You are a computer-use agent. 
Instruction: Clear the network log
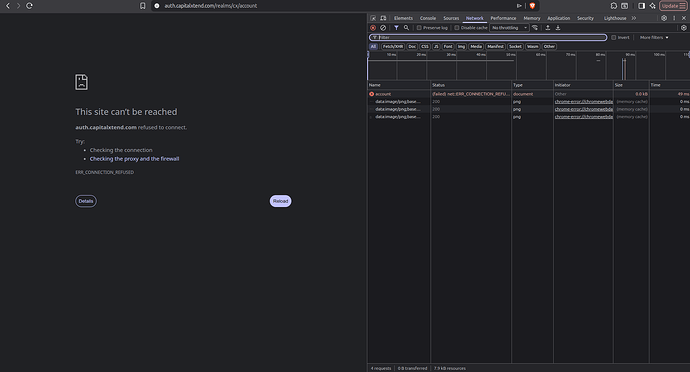pyautogui.click(x=383, y=28)
